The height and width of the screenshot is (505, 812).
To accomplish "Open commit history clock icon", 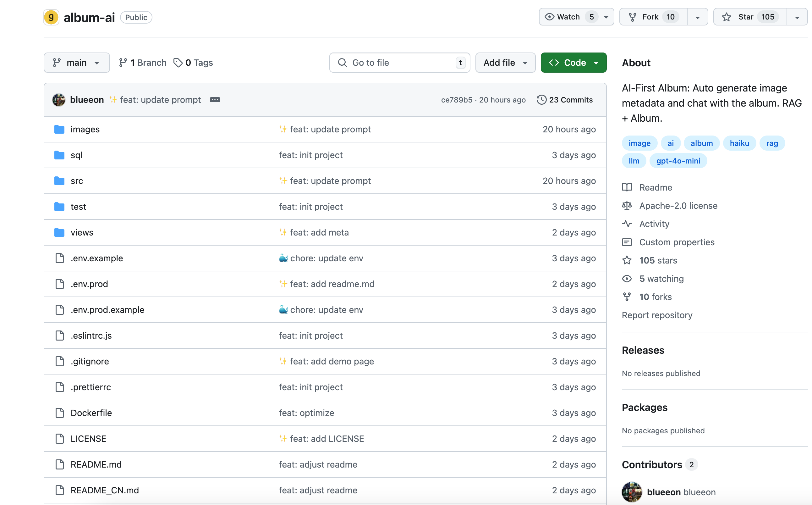I will (x=541, y=100).
